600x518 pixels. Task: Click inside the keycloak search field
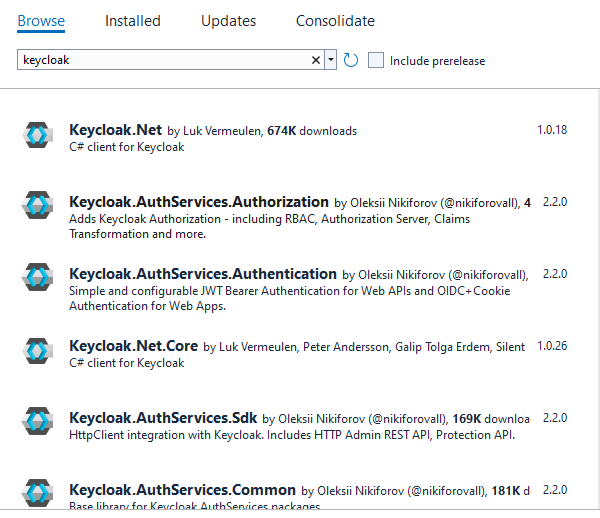click(160, 60)
